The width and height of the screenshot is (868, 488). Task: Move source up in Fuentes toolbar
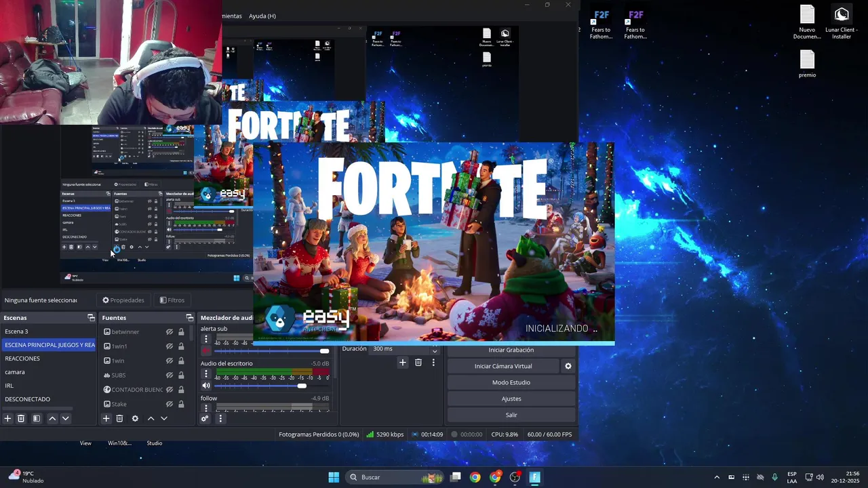coord(151,419)
